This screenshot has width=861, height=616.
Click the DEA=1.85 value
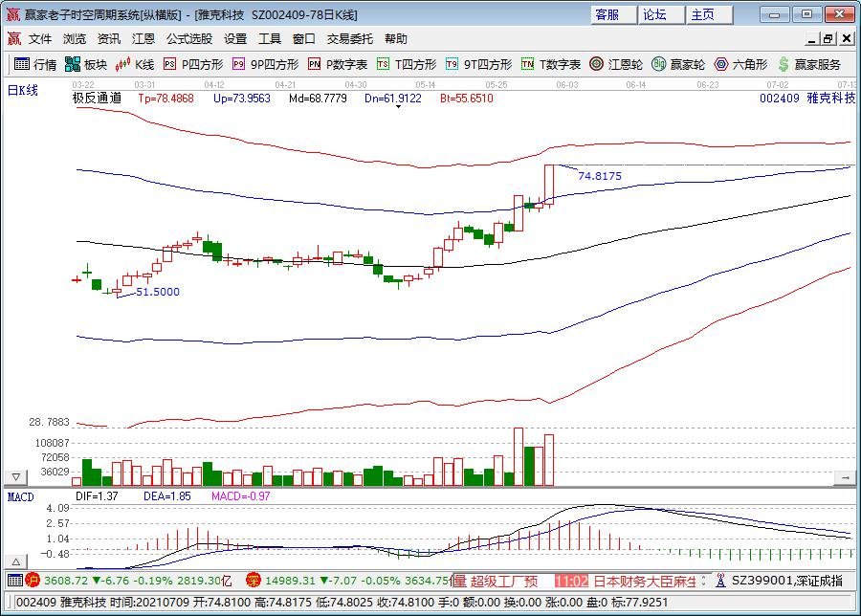point(166,496)
